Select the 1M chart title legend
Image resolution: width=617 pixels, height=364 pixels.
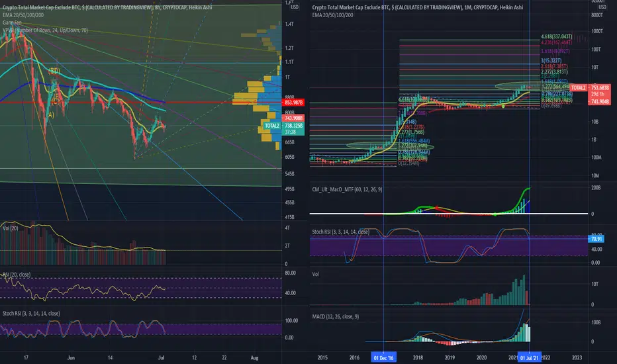[418, 7]
